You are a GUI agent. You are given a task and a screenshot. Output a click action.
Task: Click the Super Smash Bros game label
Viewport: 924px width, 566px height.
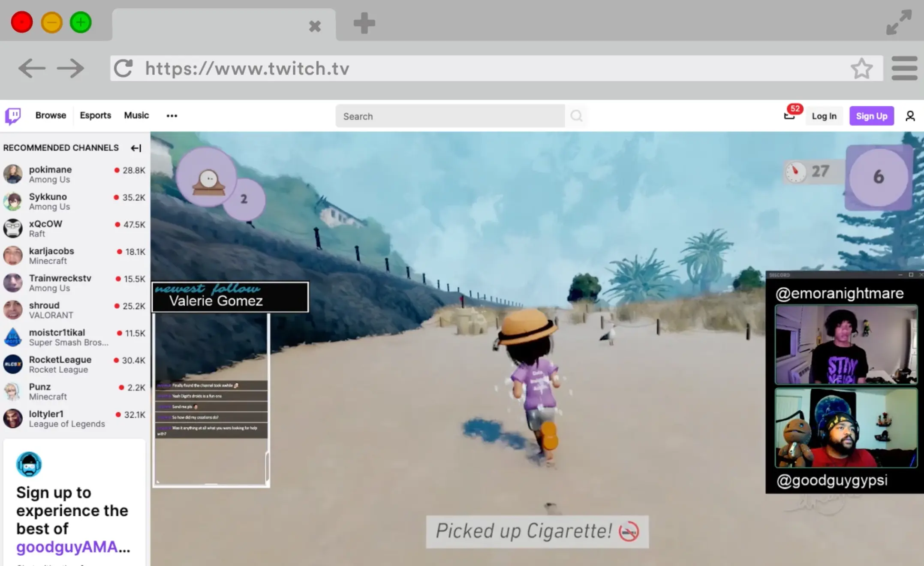pos(69,343)
